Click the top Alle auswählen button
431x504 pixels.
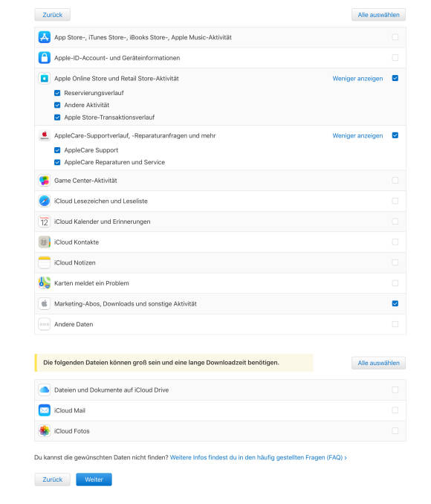point(378,15)
